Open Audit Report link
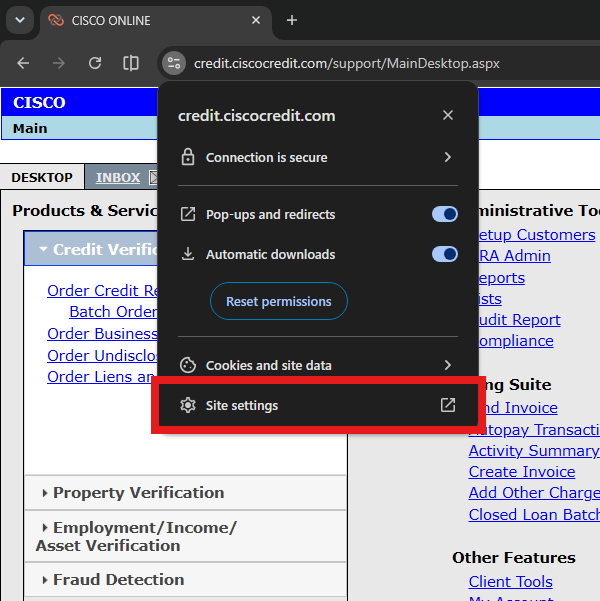The width and height of the screenshot is (600, 601). click(x=520, y=320)
